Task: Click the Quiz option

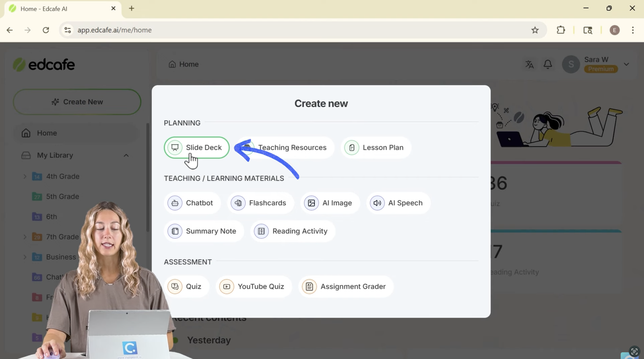Action: pos(186,287)
